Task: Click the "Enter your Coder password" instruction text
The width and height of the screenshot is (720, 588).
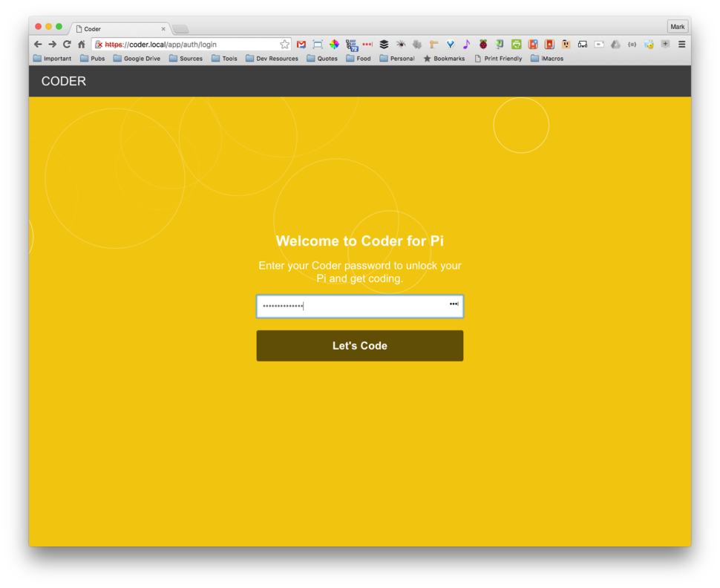Action: (359, 272)
